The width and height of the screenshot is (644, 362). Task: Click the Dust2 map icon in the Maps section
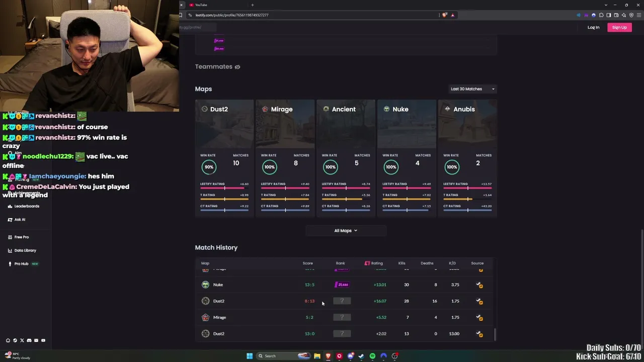(x=204, y=109)
